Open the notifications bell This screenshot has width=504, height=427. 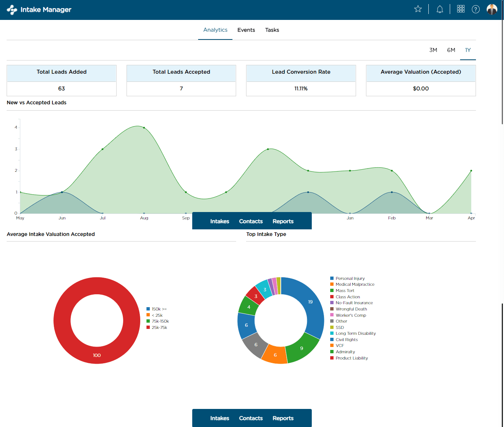439,9
